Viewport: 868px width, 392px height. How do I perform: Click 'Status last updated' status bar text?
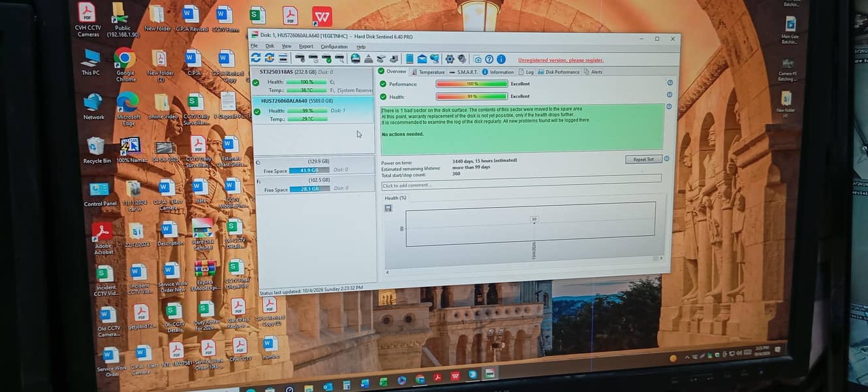pyautogui.click(x=311, y=289)
